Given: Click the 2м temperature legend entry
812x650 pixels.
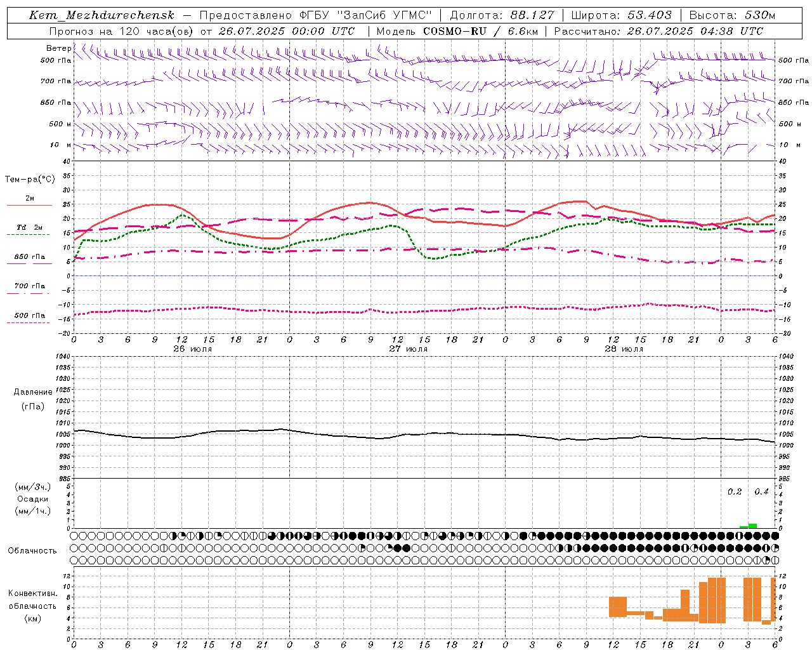Looking at the screenshot, I should [x=30, y=199].
